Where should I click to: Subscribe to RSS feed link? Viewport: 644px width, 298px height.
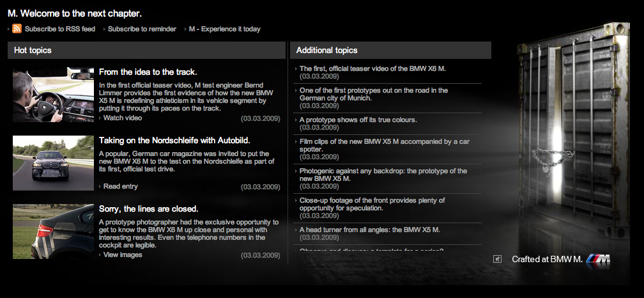[x=59, y=29]
